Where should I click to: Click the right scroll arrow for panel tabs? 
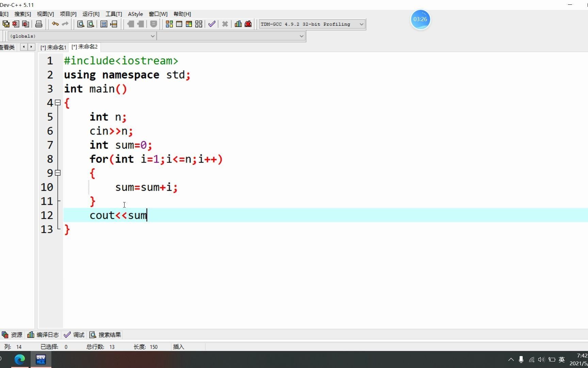31,47
